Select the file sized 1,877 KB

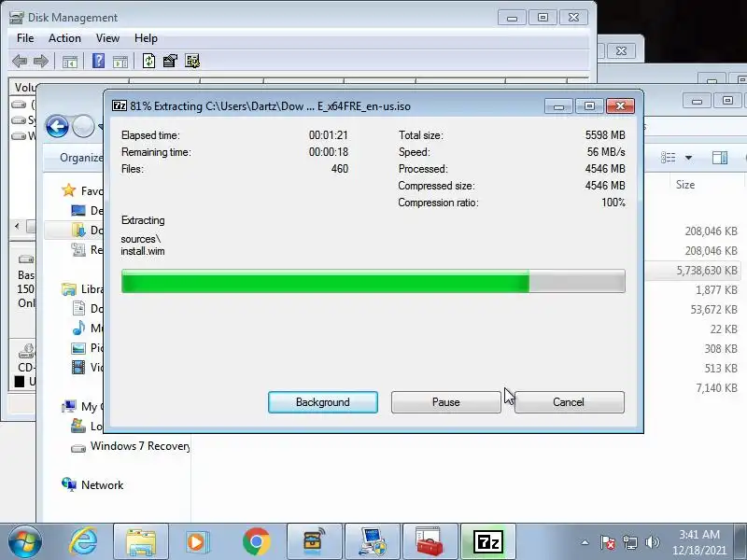pos(716,290)
